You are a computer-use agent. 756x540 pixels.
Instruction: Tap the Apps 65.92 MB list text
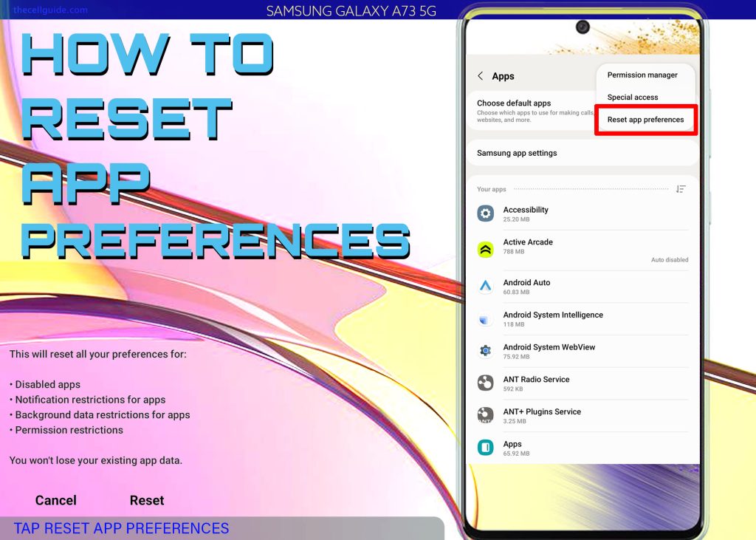[516, 448]
